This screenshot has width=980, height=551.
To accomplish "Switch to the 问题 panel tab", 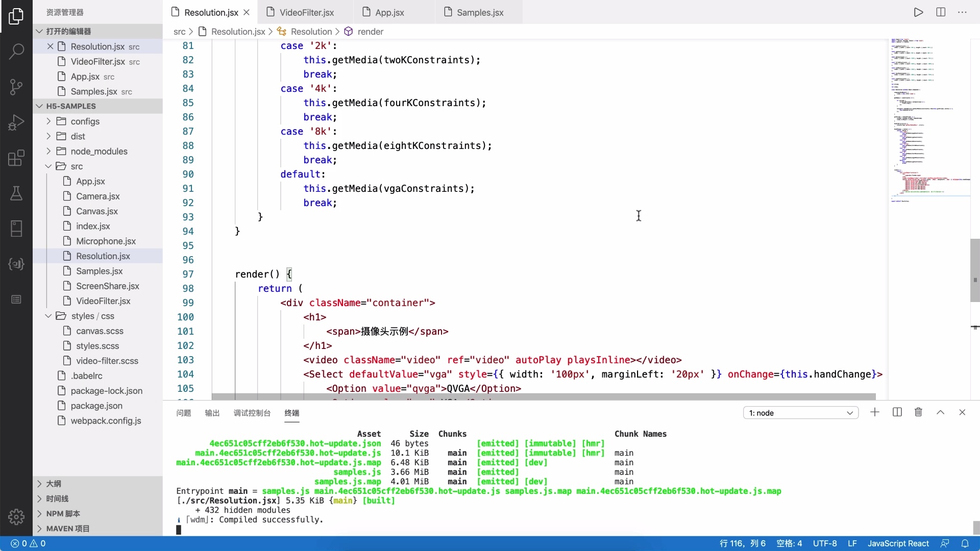I will click(x=183, y=413).
